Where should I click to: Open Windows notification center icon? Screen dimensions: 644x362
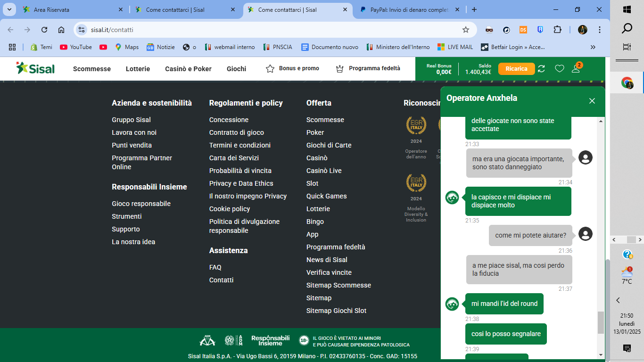pyautogui.click(x=627, y=348)
